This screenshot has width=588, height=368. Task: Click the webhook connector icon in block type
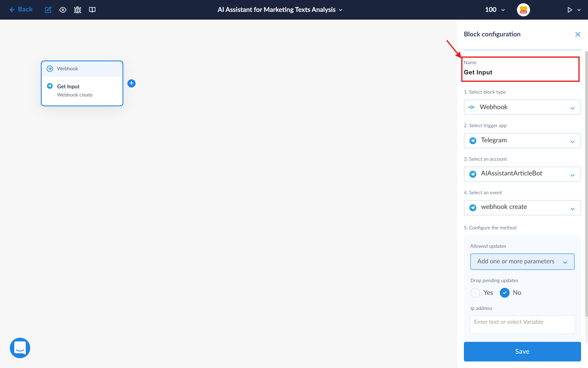(x=472, y=107)
